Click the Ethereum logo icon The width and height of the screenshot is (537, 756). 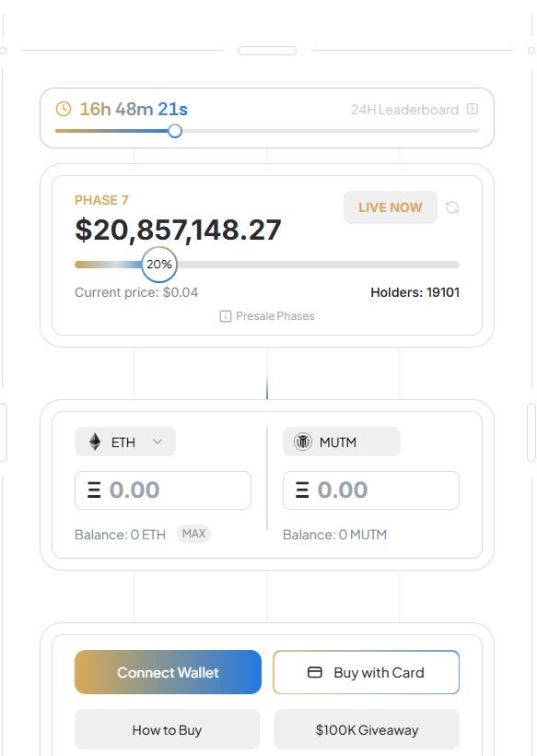point(96,442)
